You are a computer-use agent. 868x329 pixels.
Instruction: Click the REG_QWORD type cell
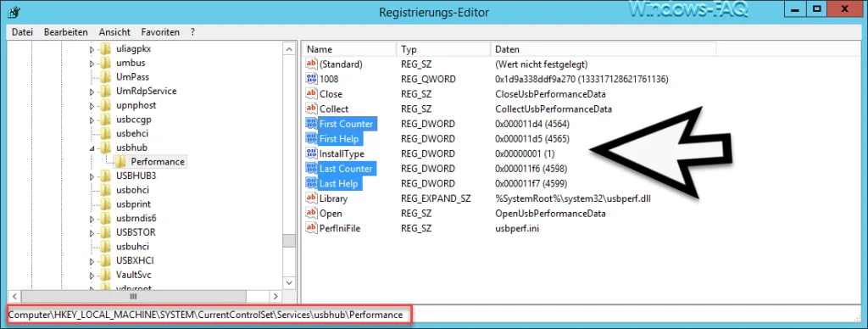click(428, 79)
